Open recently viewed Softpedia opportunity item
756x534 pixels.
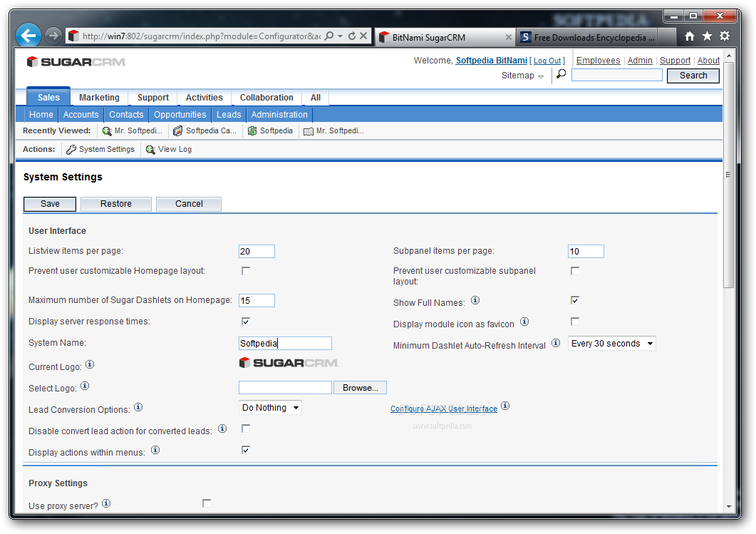point(270,130)
